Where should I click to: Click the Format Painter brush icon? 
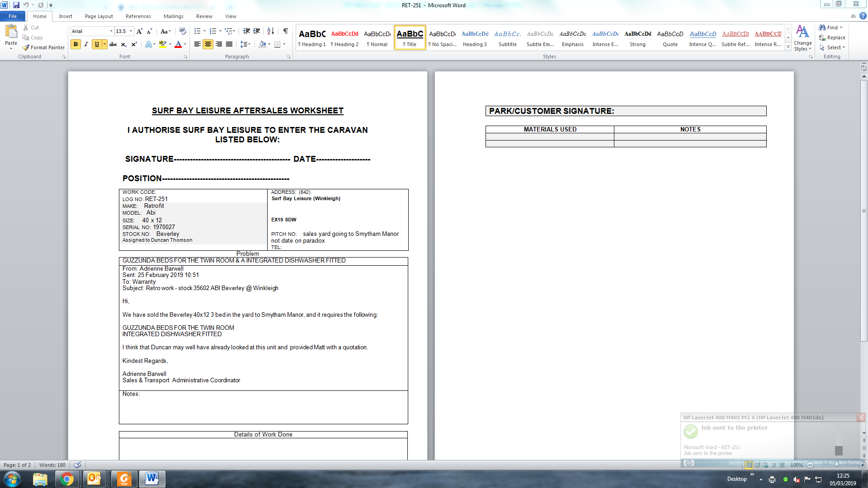[x=26, y=47]
